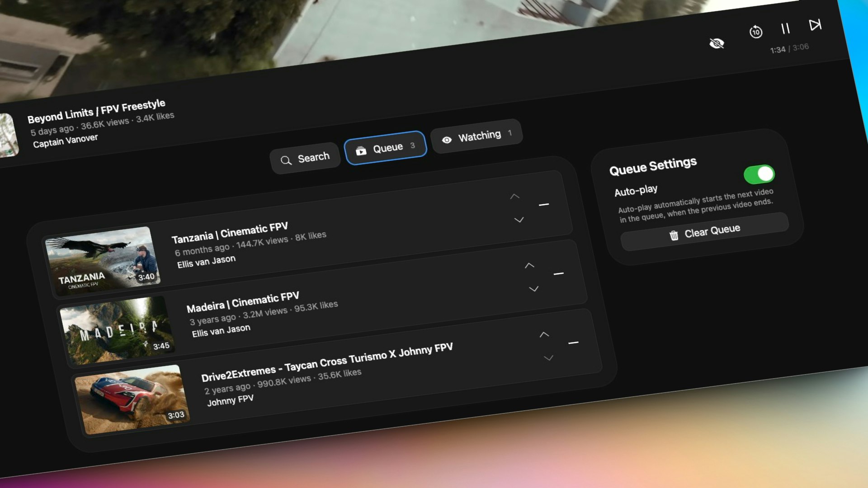Image resolution: width=868 pixels, height=488 pixels.
Task: Switch to the Watching tab
Action: coord(477,136)
